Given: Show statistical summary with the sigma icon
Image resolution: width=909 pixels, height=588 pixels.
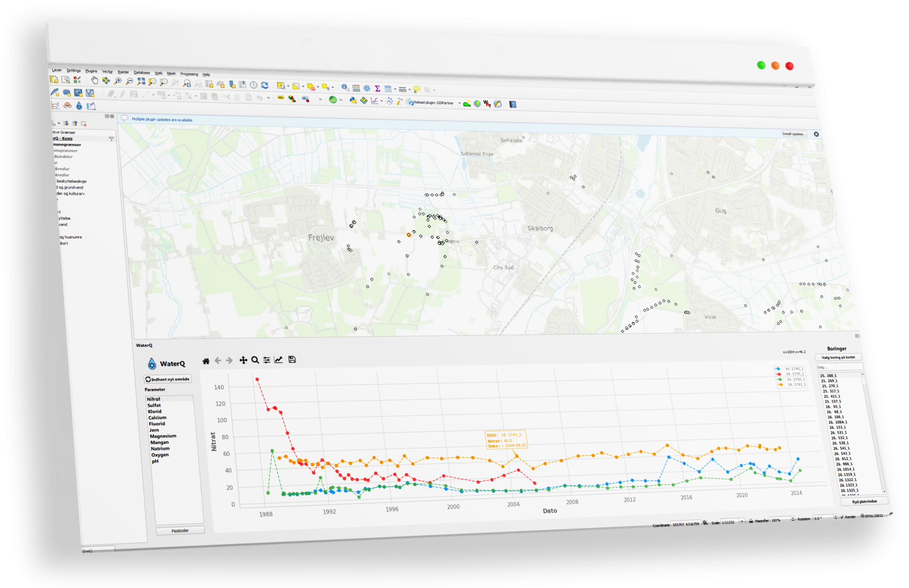Looking at the screenshot, I should (377, 88).
